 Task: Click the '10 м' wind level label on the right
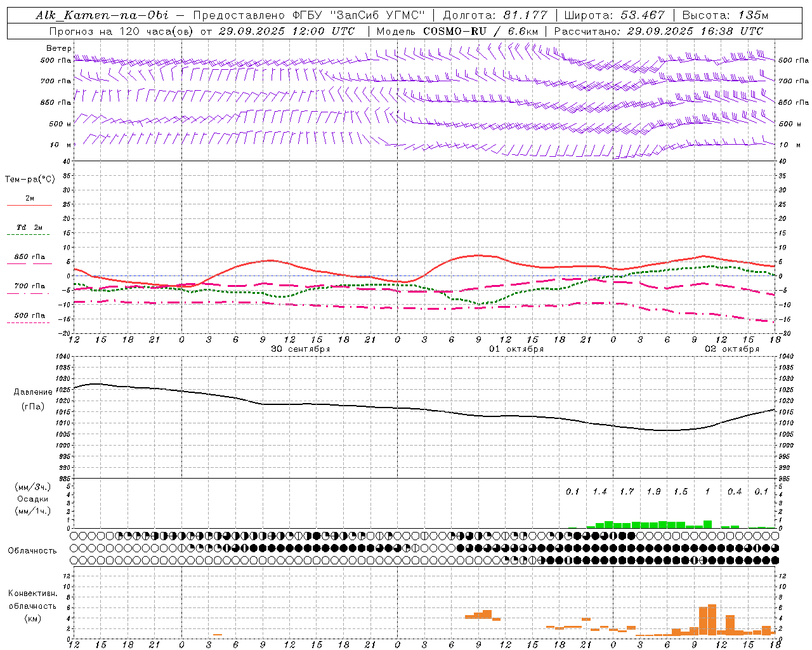[x=790, y=145]
